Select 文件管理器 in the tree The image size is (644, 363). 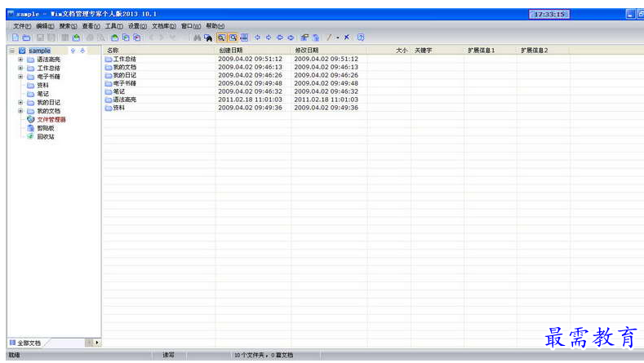click(51, 119)
